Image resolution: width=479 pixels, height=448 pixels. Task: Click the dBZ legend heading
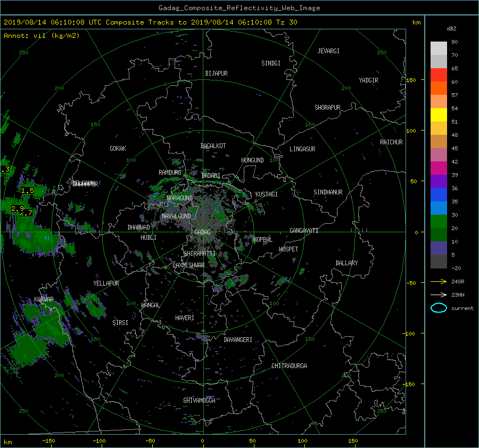pos(451,29)
